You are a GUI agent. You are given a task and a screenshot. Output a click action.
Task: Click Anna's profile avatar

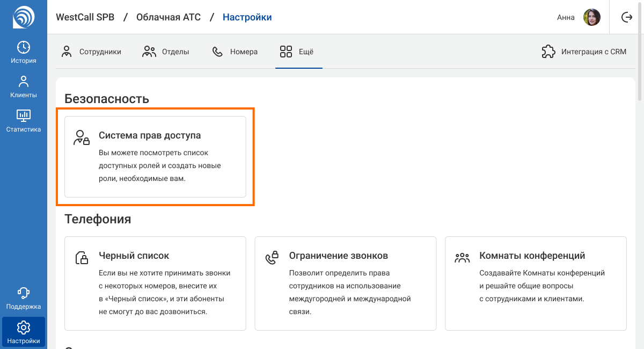tap(591, 17)
